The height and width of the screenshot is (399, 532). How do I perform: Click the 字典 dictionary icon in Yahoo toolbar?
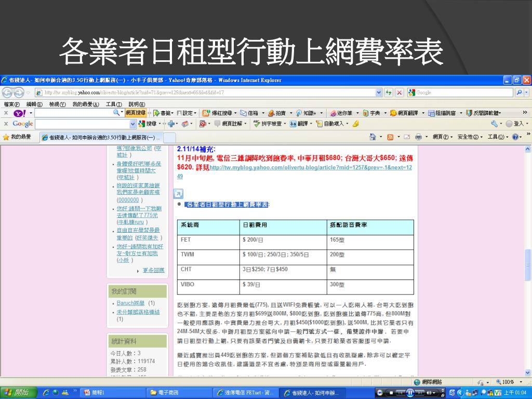(x=365, y=113)
